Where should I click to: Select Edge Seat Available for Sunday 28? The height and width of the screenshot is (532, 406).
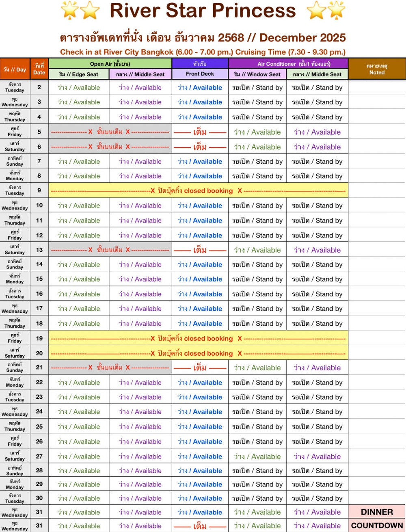click(x=79, y=471)
